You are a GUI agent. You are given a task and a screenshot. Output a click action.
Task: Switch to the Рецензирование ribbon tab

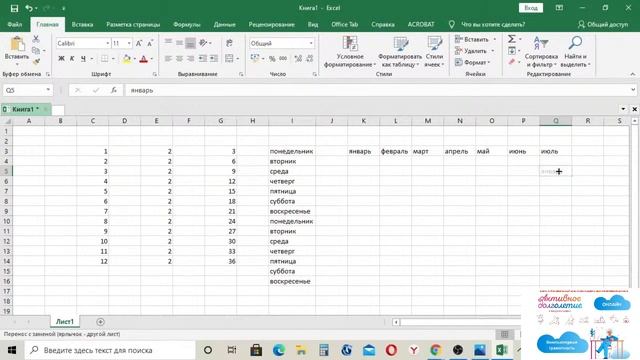pos(271,24)
